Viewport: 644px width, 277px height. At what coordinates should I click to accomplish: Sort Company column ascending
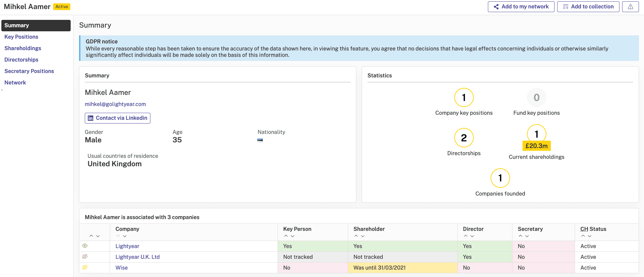click(x=118, y=236)
